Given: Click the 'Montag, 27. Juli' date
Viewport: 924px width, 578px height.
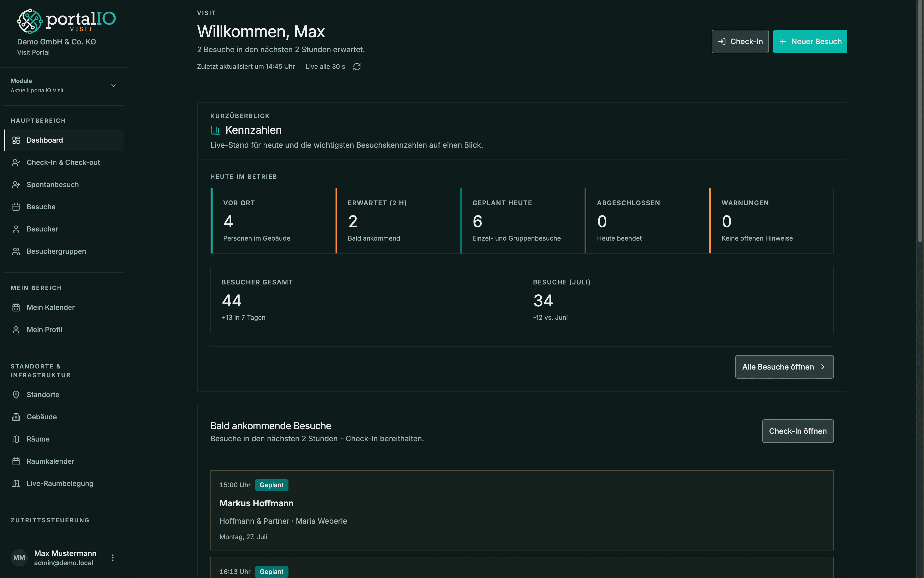Looking at the screenshot, I should pyautogui.click(x=243, y=537).
